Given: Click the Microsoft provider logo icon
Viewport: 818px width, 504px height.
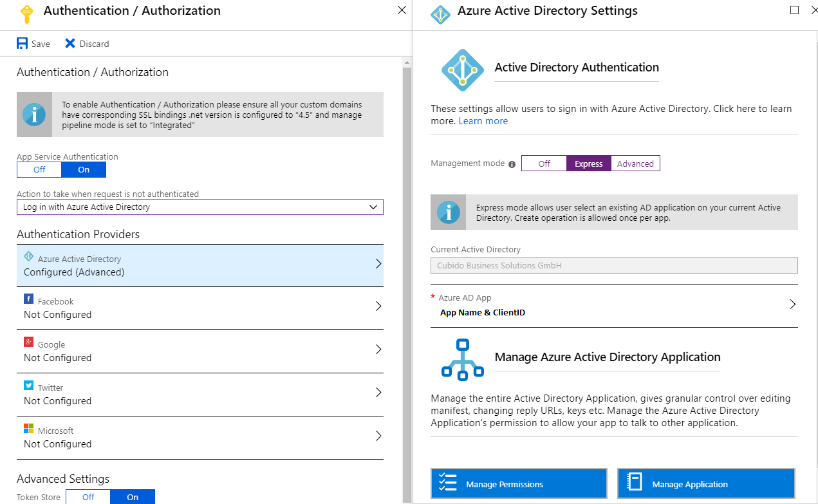Looking at the screenshot, I should tap(28, 428).
